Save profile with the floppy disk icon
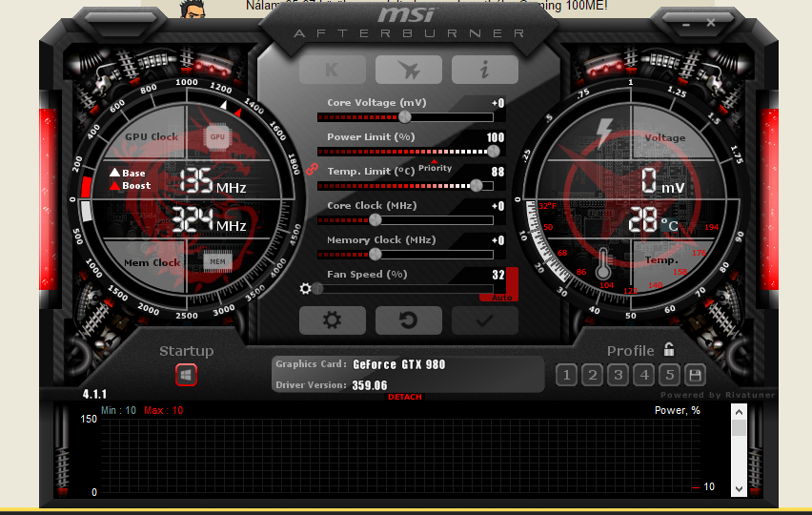This screenshot has width=812, height=515. point(695,375)
